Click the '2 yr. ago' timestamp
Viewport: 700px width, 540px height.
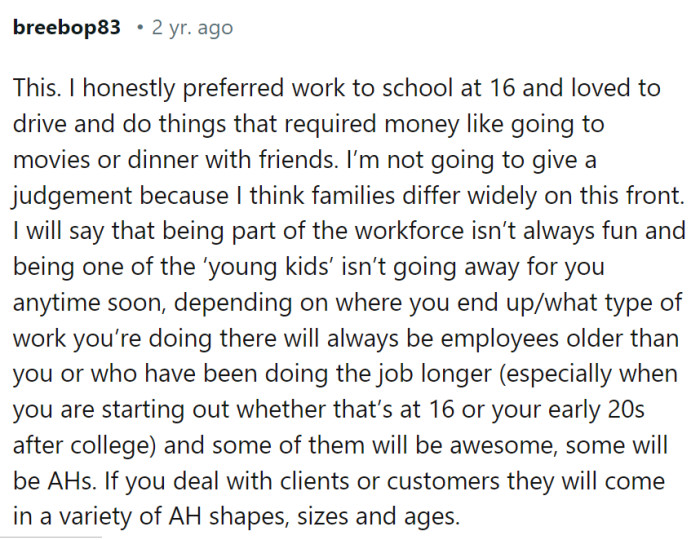click(192, 28)
